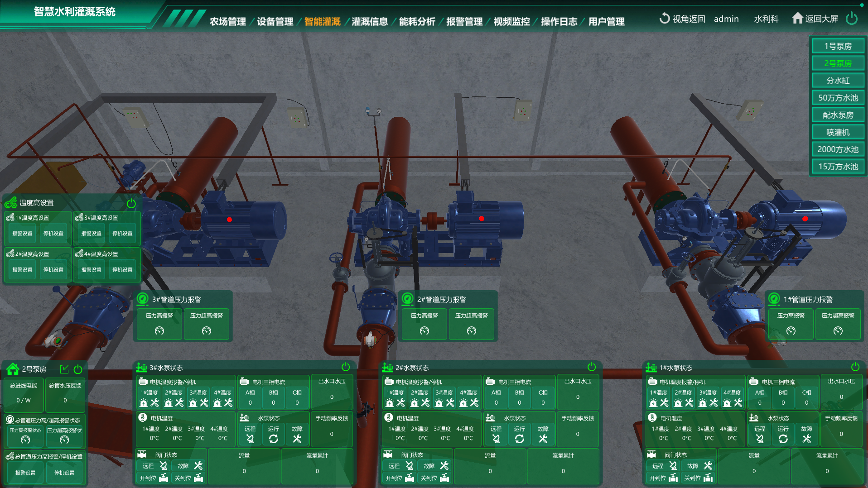Screen dimensions: 868x488
Task: Click the 2#水泵状态 故障 wrench icon
Action: (543, 439)
